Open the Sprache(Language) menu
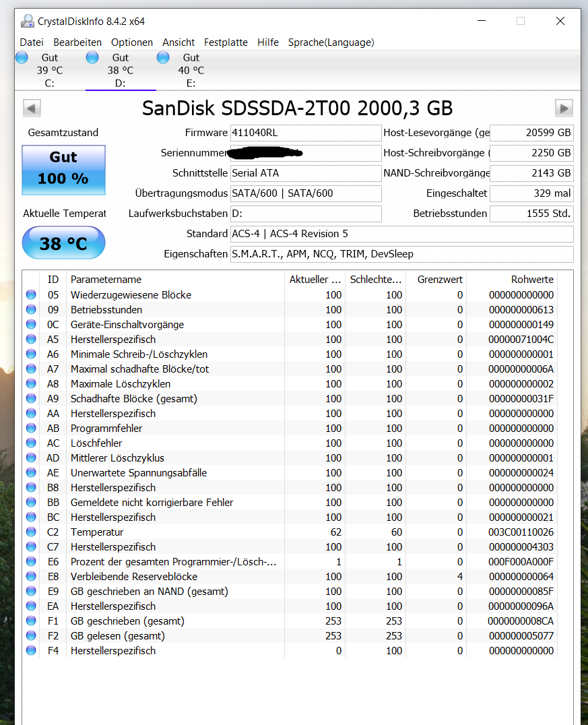Viewport: 588px width, 725px height. point(331,42)
